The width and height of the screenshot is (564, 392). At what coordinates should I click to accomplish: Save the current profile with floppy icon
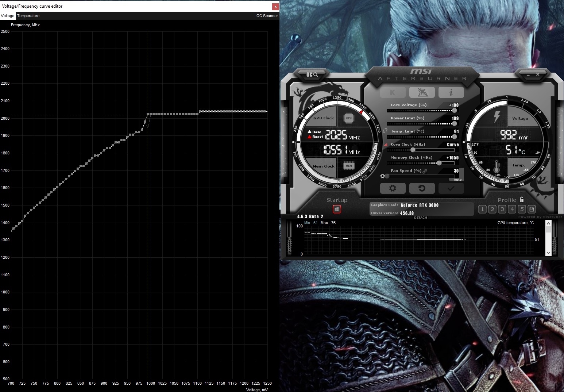coord(532,209)
